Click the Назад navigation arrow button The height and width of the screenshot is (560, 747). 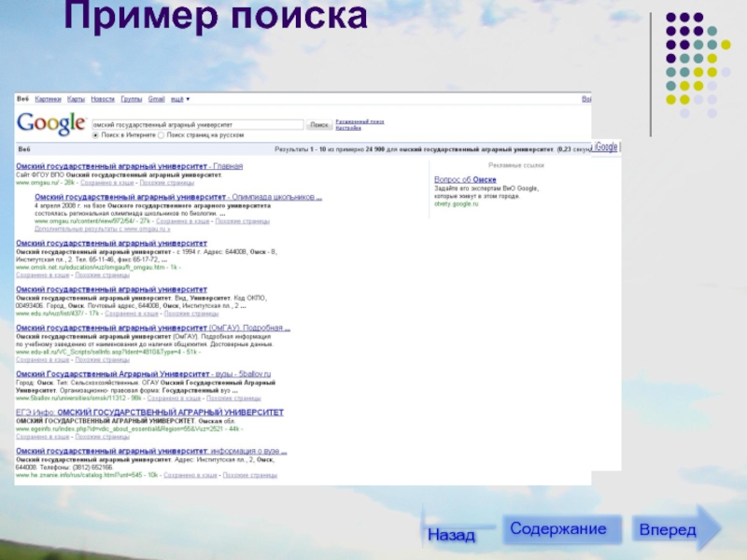coord(450,535)
